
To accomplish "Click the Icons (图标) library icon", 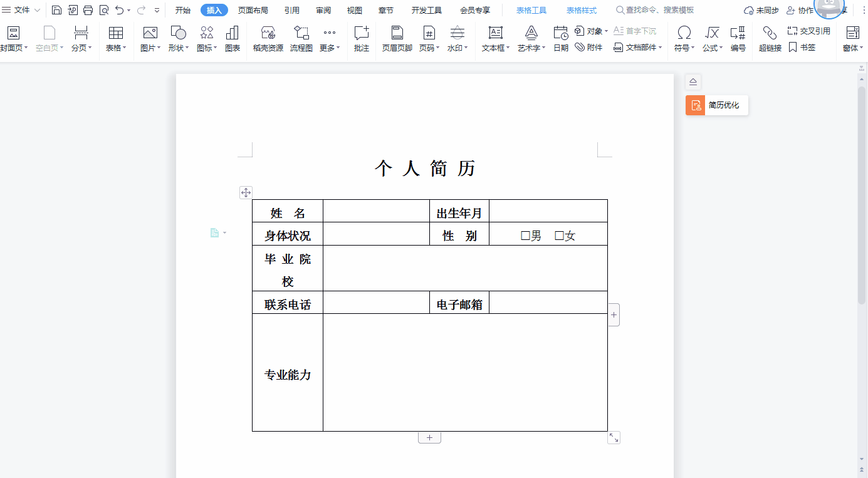I will click(x=207, y=33).
